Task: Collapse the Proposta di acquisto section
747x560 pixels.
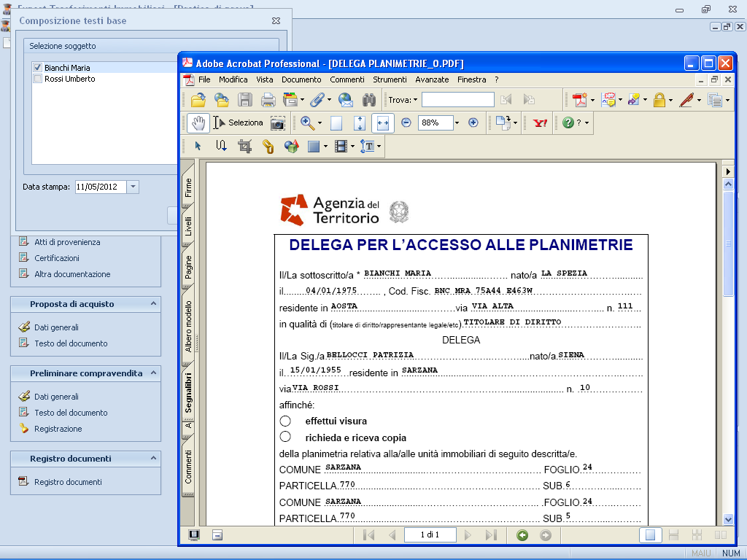Action: point(153,303)
